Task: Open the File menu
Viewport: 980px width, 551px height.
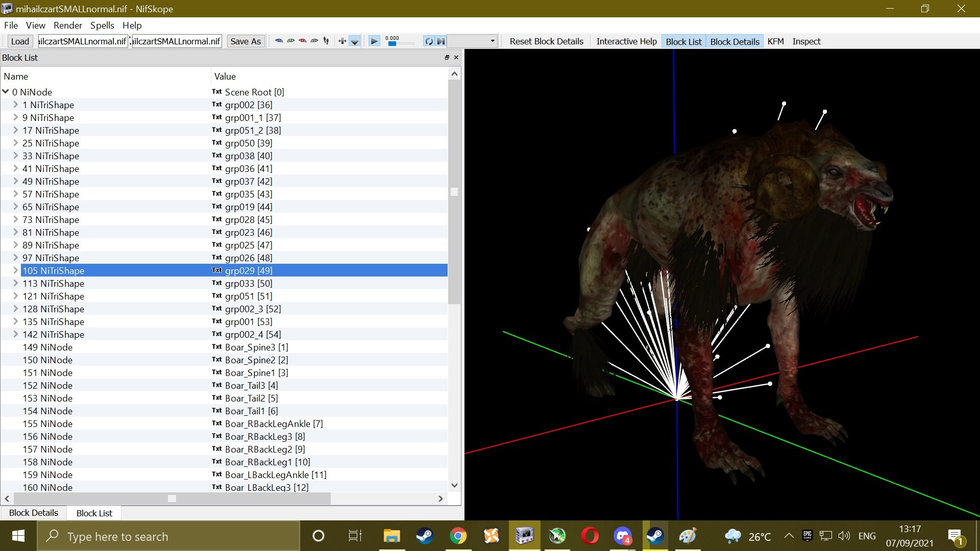Action: [x=11, y=25]
